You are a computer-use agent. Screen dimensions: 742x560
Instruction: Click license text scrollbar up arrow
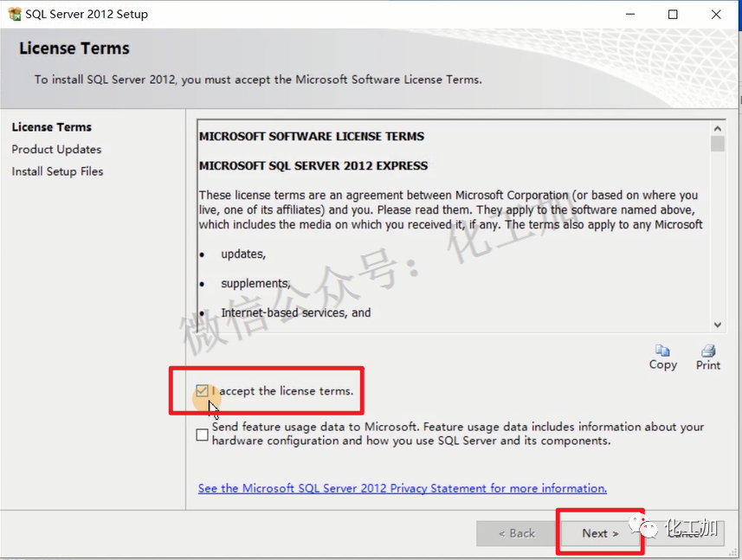718,128
